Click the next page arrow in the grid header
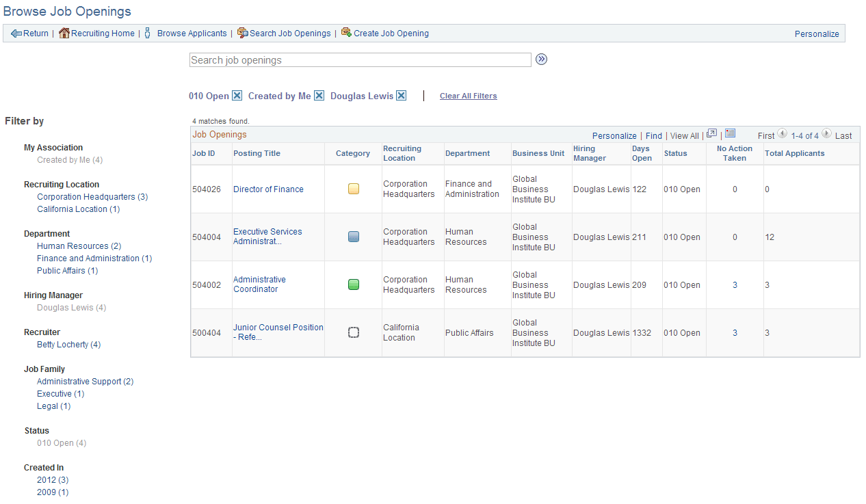 pyautogui.click(x=826, y=135)
